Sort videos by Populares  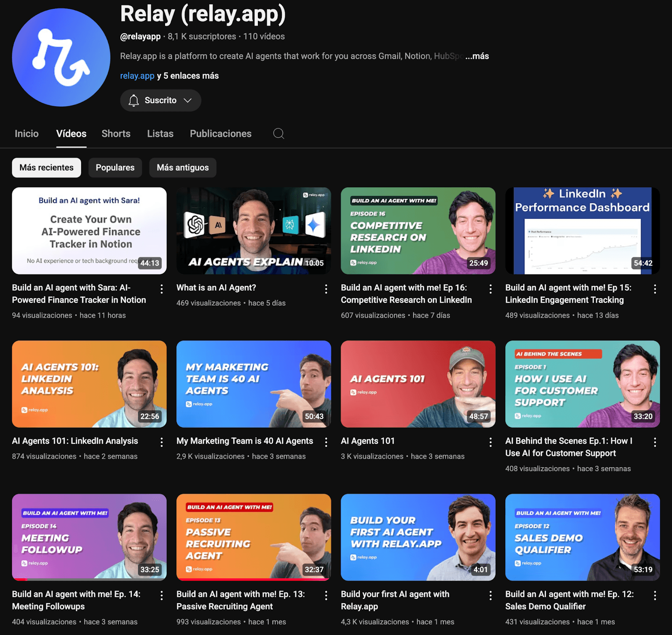point(115,167)
